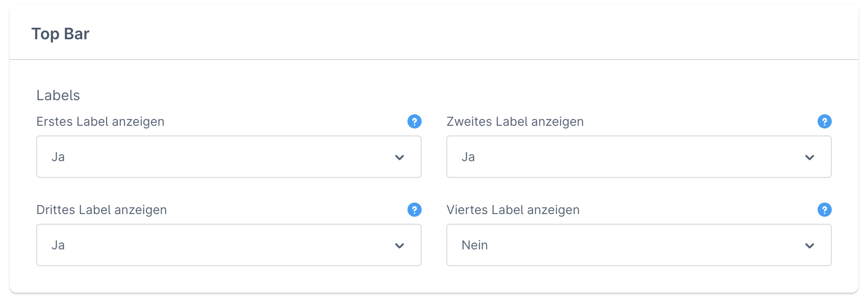Click the 'Zweites Label anzeigen' field label
This screenshot has width=868, height=301.
coord(515,121)
